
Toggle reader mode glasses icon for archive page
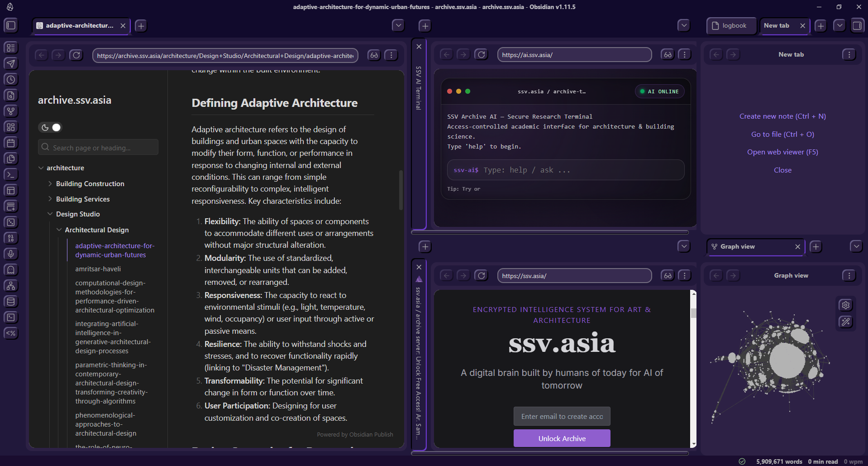pos(374,55)
